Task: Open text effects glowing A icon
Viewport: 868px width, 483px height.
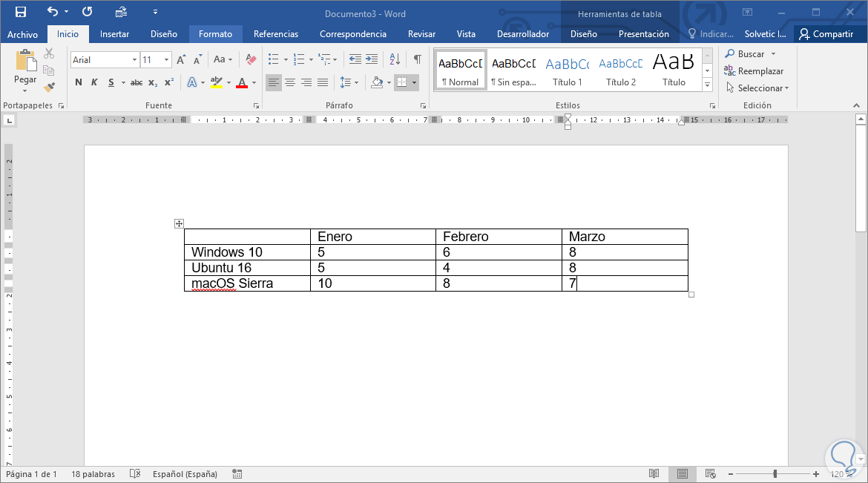Action: point(191,82)
